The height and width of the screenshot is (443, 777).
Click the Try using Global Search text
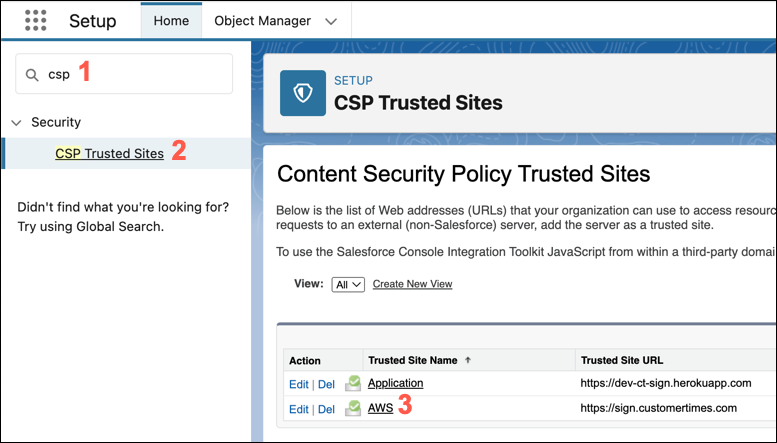coord(91,226)
